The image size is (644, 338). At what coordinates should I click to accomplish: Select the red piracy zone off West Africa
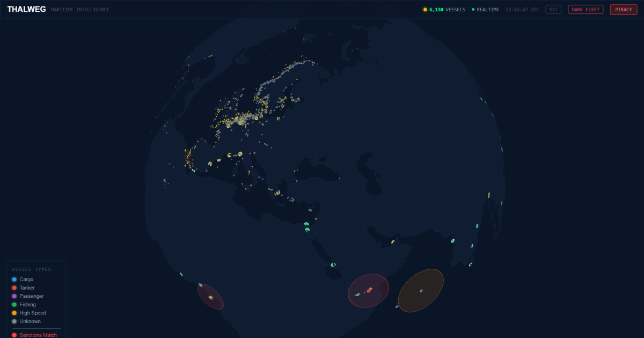pyautogui.click(x=210, y=297)
